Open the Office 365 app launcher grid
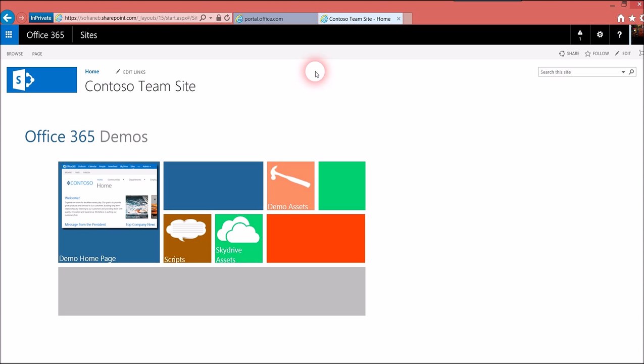Screen dimensions: 644x364 click(9, 35)
